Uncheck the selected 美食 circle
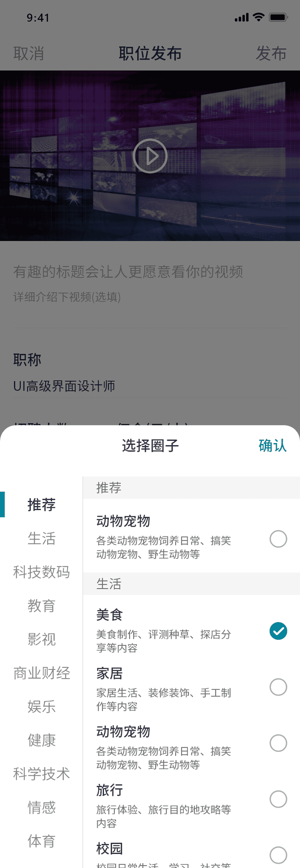The width and height of the screenshot is (300, 868). (x=278, y=631)
